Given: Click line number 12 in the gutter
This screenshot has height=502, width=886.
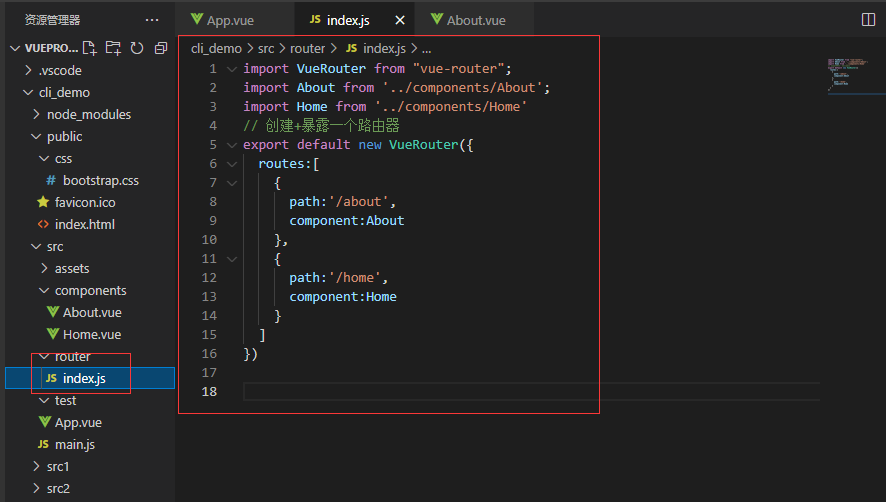Looking at the screenshot, I should pos(209,278).
